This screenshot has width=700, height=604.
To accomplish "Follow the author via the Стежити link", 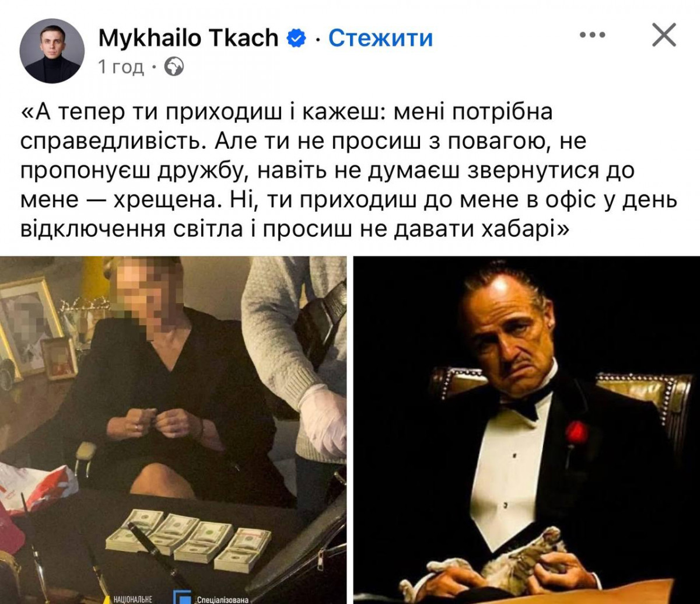I will 380,39.
